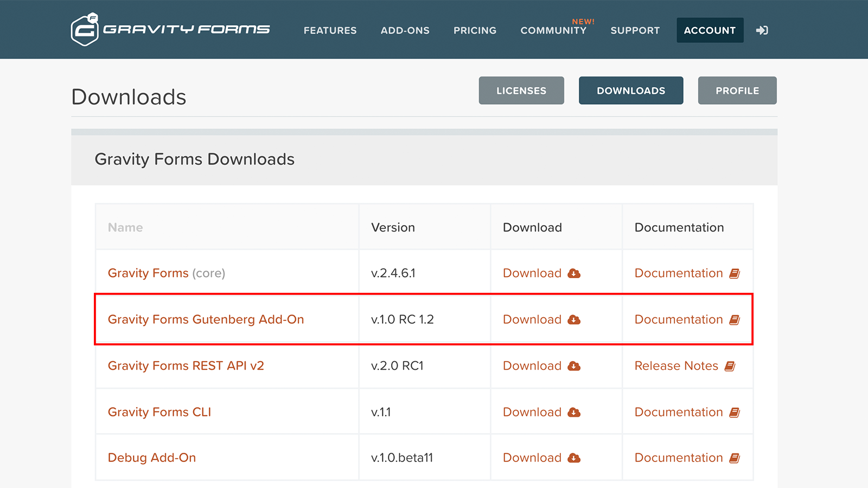Click the login arrow icon in header

762,30
